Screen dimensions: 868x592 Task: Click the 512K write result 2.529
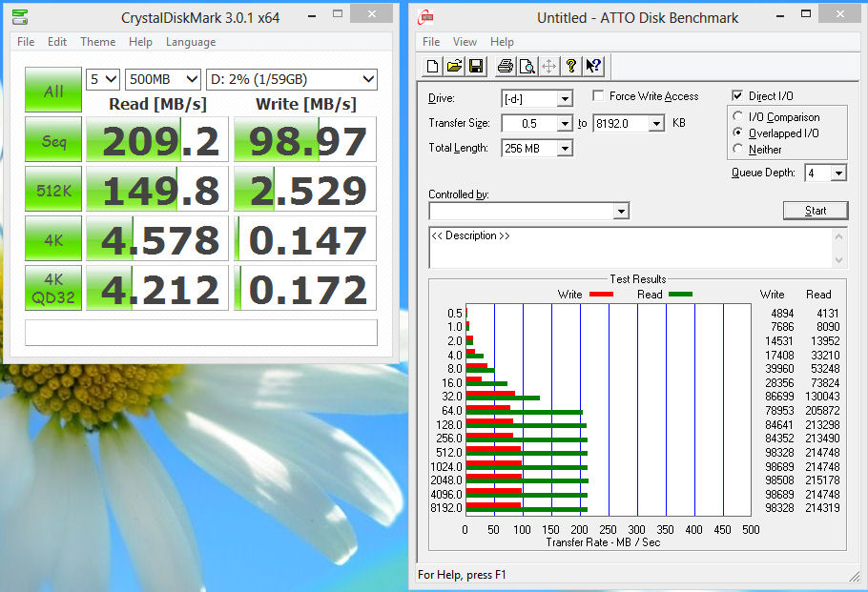point(305,189)
